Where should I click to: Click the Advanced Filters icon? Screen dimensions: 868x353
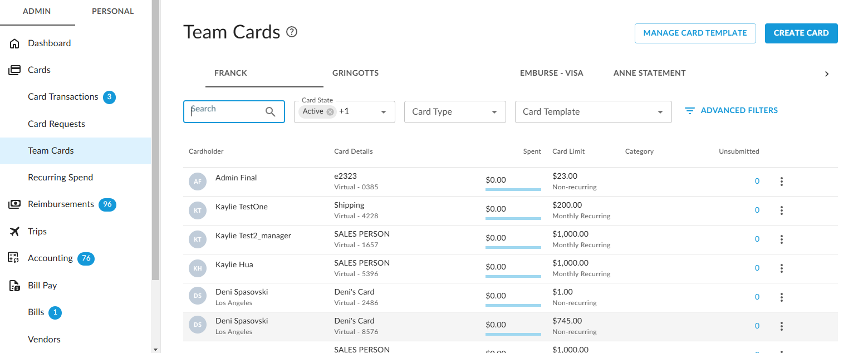(x=690, y=111)
